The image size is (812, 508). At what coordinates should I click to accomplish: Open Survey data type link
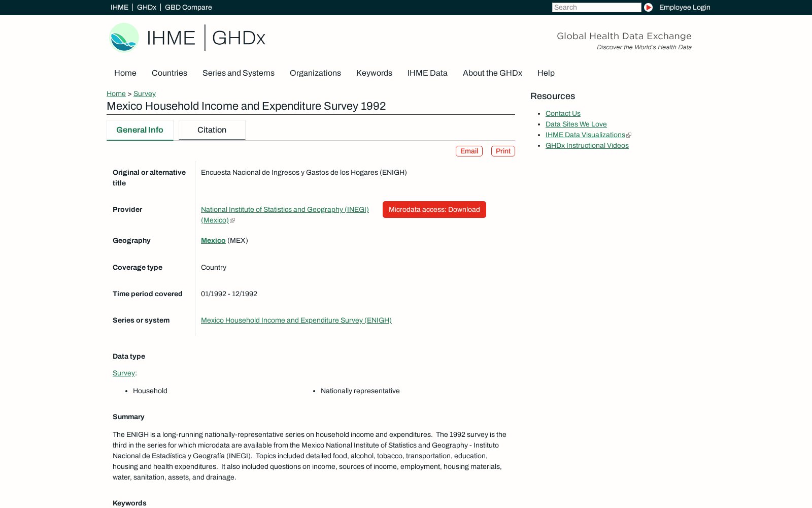click(124, 373)
